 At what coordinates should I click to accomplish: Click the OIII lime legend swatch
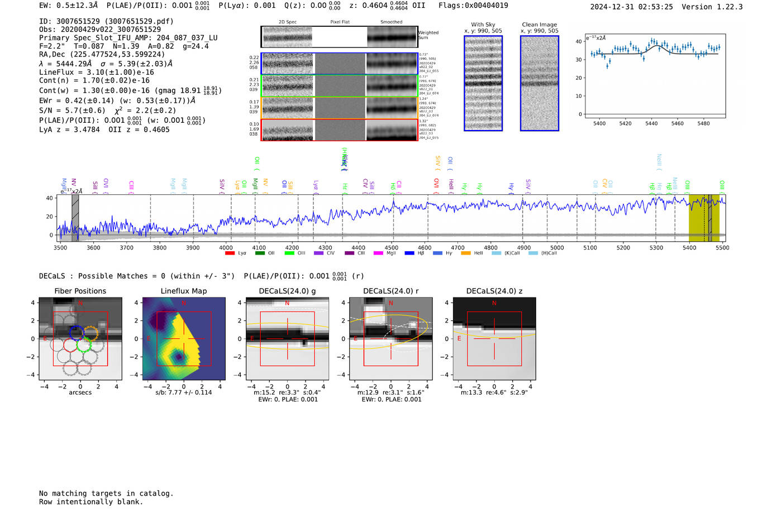289,253
